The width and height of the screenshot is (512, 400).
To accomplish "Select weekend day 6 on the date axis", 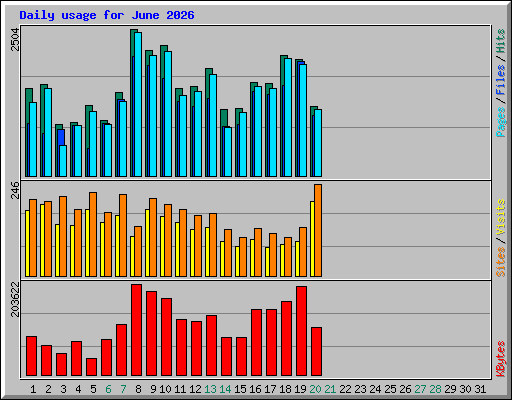I will coord(108,389).
